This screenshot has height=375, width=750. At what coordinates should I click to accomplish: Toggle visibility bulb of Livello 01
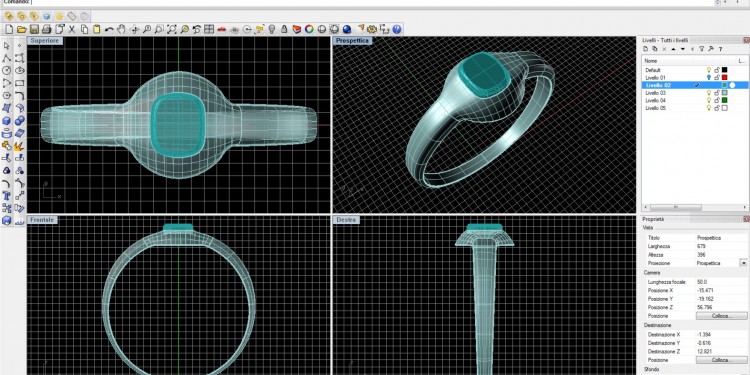click(709, 77)
